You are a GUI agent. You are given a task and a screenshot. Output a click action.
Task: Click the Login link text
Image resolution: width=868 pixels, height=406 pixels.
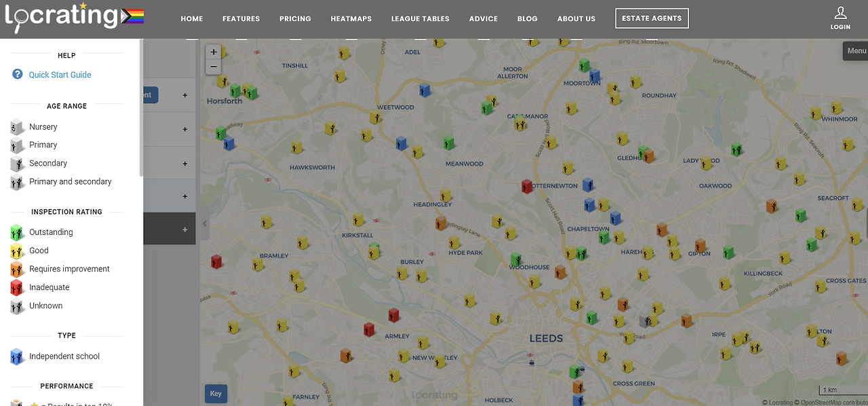(x=840, y=27)
